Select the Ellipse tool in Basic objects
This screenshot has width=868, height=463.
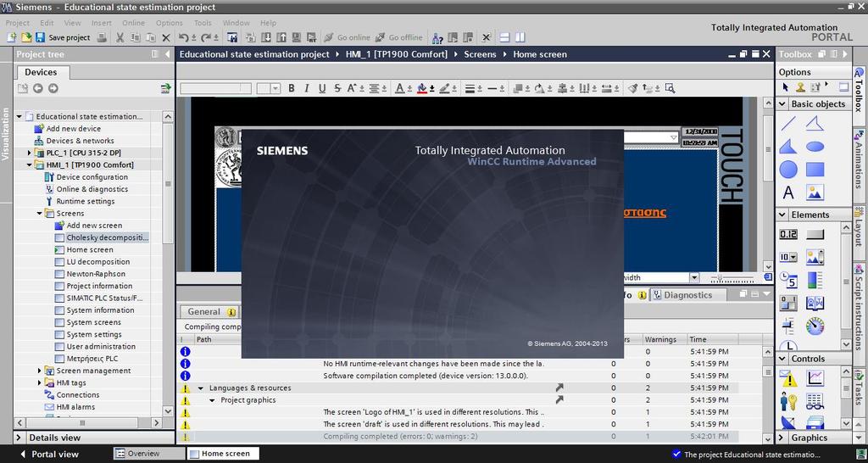pos(815,146)
